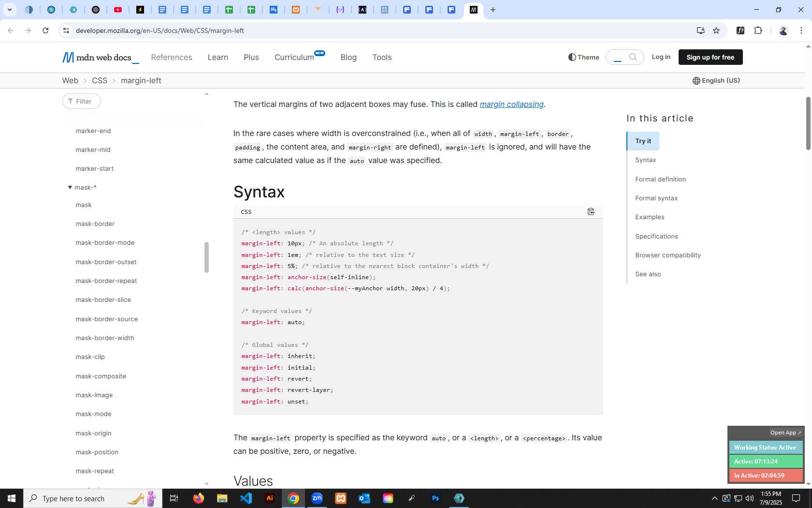Screen dimensions: 812x508
Task: Click the Web breadcrumb link
Action: pyautogui.click(x=70, y=80)
